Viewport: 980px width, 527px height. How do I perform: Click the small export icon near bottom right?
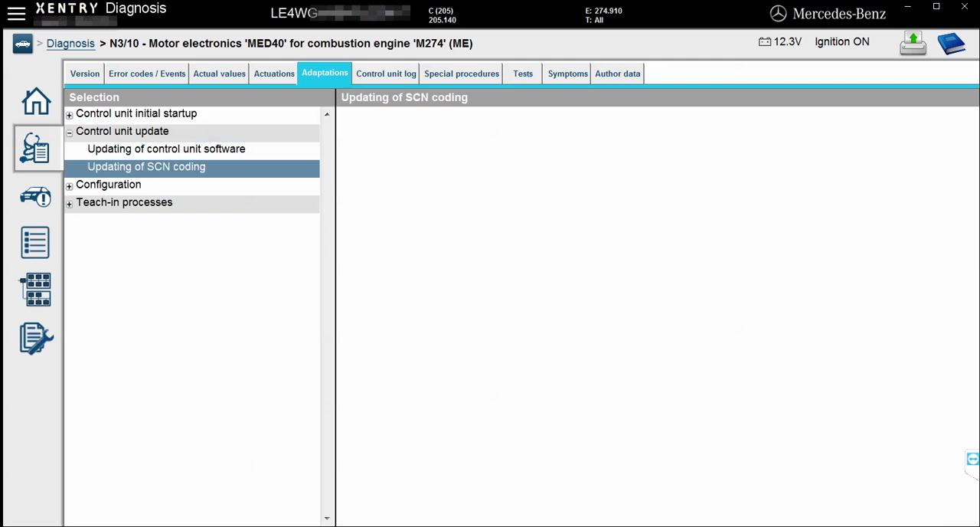click(972, 459)
